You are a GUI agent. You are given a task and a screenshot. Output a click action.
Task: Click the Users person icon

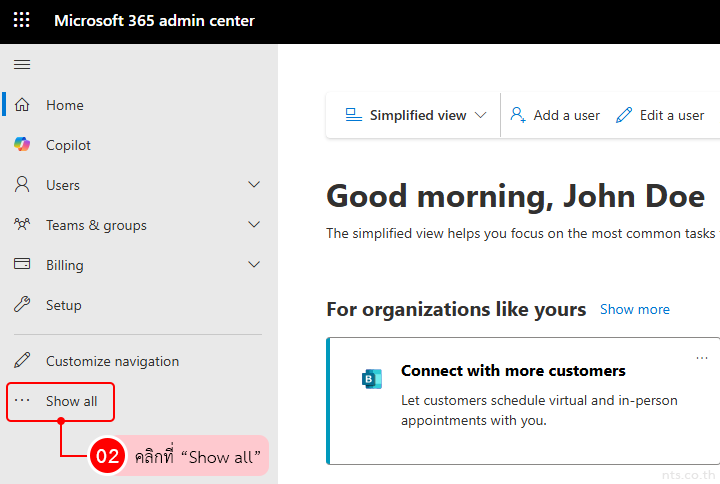pos(22,184)
